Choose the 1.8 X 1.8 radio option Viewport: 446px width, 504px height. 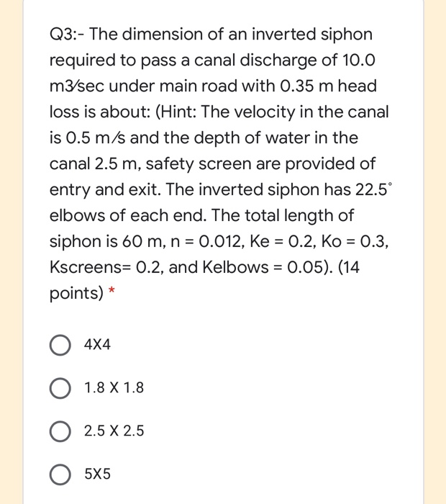click(60, 388)
